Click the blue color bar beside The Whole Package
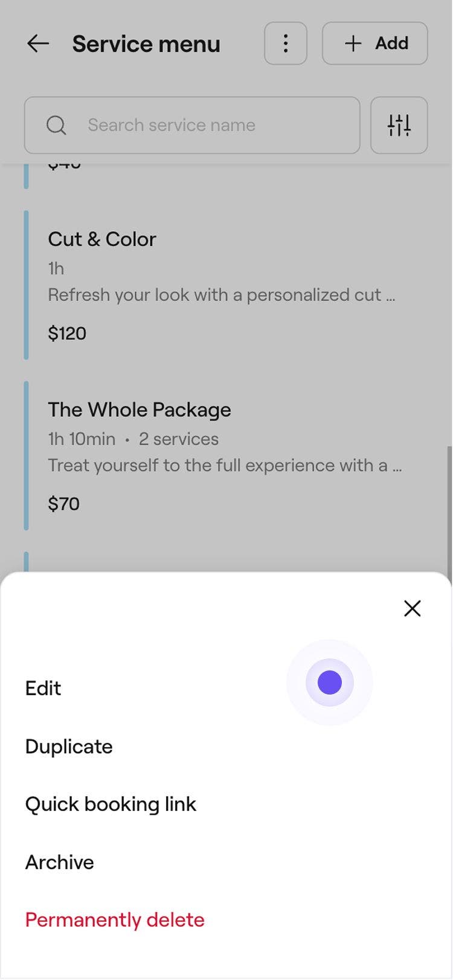The image size is (453, 980). [27, 456]
